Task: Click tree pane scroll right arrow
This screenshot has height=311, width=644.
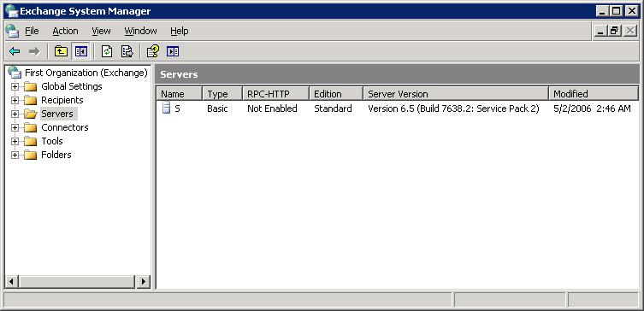Action: pyautogui.click(x=144, y=281)
